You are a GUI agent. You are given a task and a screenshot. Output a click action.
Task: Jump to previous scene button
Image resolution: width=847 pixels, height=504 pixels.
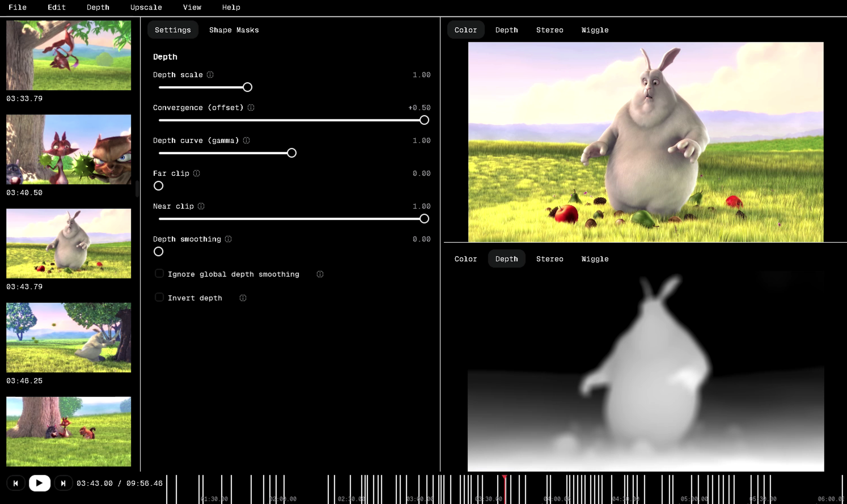pos(16,483)
